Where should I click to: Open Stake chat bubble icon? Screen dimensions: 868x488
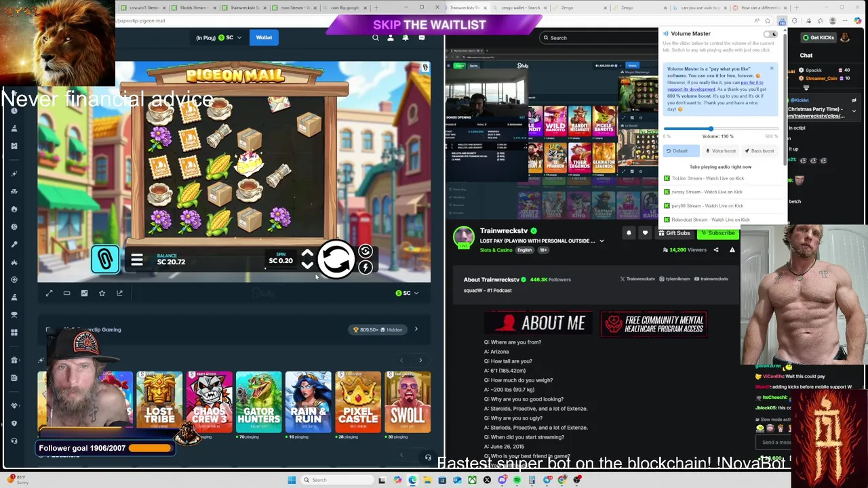[x=421, y=38]
